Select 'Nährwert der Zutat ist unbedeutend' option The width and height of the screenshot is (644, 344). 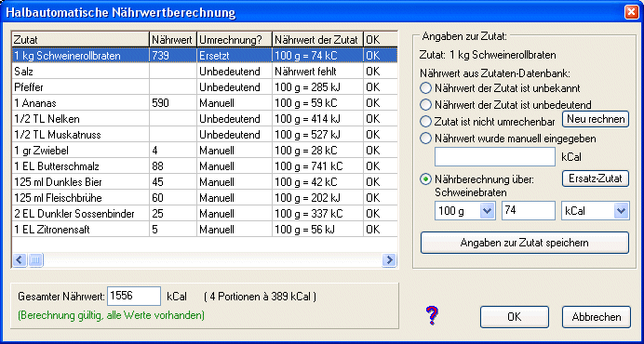(427, 105)
